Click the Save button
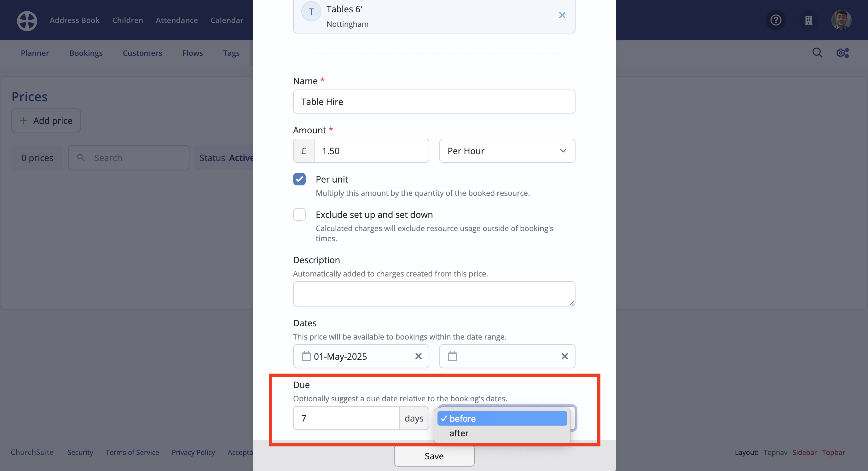The image size is (868, 471). pyautogui.click(x=434, y=456)
